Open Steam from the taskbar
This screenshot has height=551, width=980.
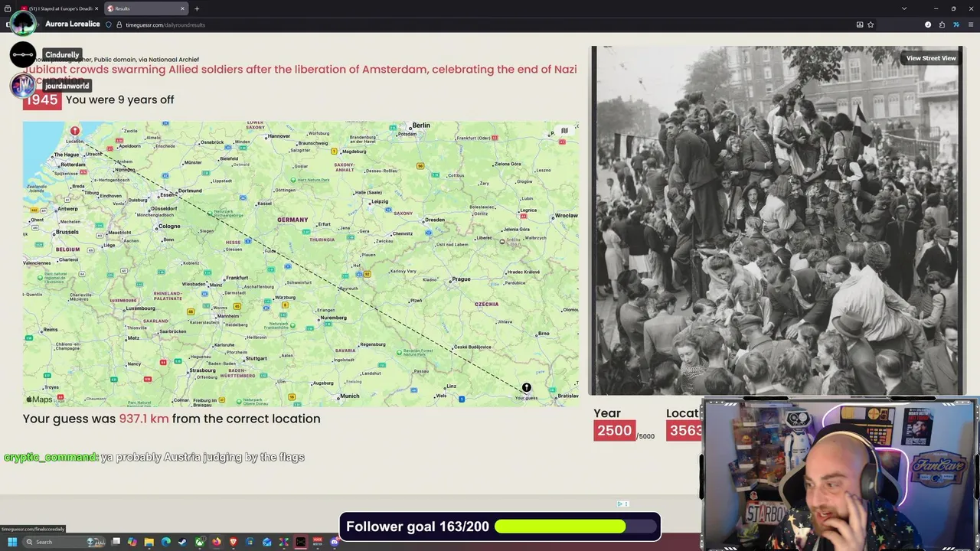182,542
